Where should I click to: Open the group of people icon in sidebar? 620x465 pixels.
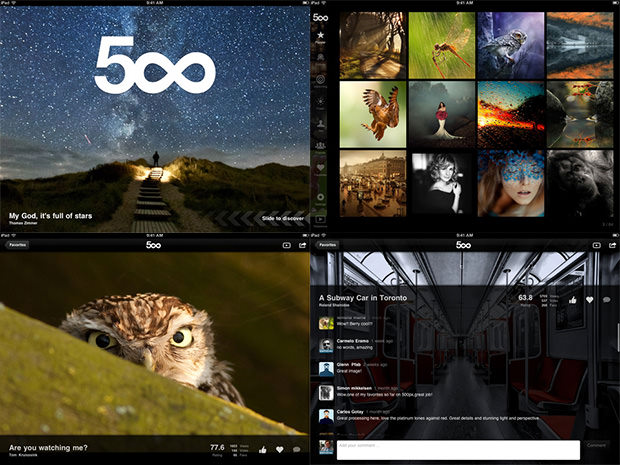click(x=320, y=145)
